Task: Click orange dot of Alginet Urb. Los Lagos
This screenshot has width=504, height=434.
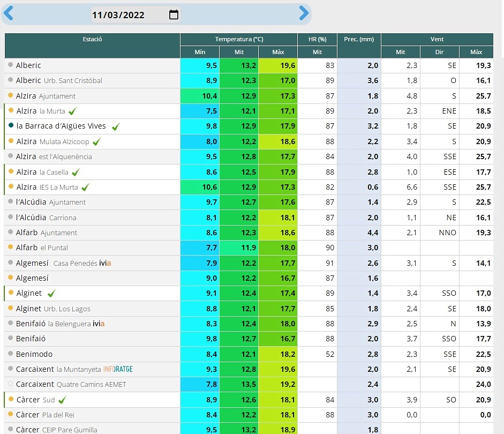Action: [x=10, y=308]
